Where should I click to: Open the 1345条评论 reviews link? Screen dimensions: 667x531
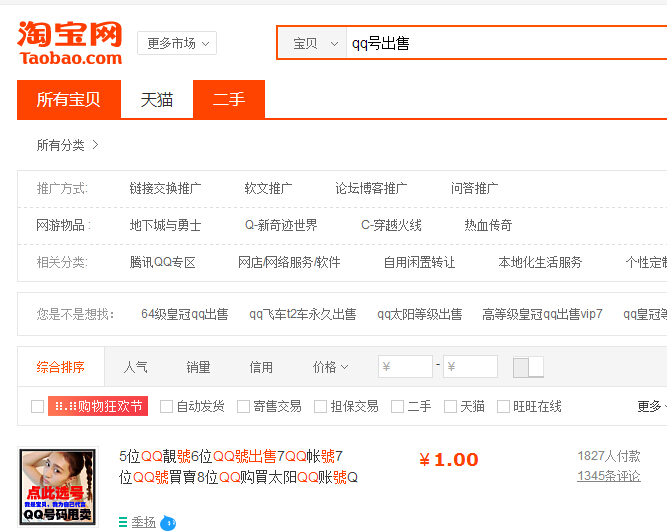coord(609,476)
